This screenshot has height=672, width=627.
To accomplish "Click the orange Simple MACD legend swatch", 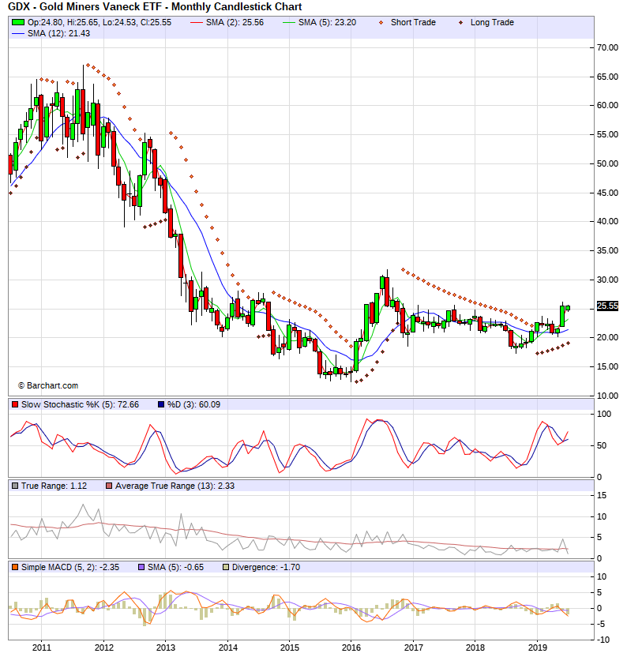I will [x=15, y=568].
